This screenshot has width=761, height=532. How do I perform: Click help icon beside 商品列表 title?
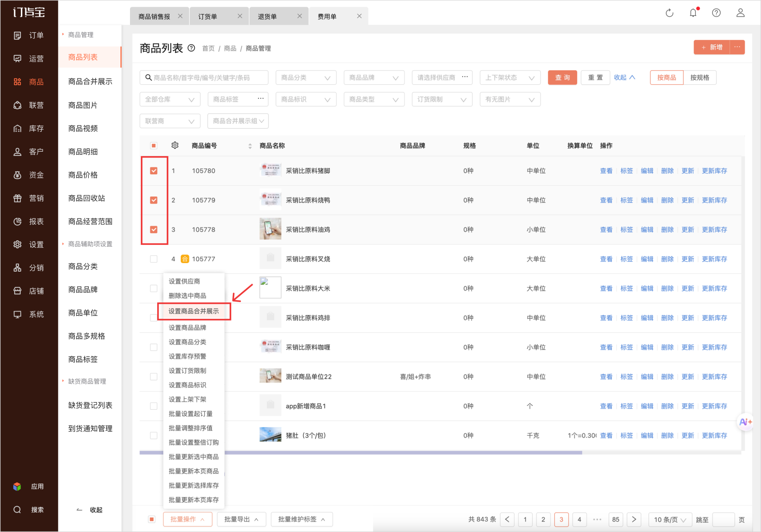coord(191,48)
